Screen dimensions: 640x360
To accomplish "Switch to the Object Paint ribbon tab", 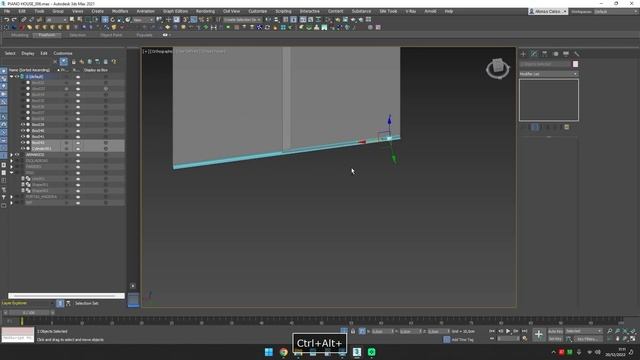I will (x=111, y=35).
